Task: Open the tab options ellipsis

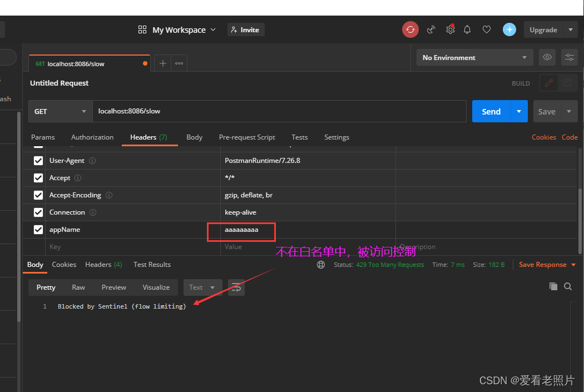Action: pyautogui.click(x=179, y=63)
